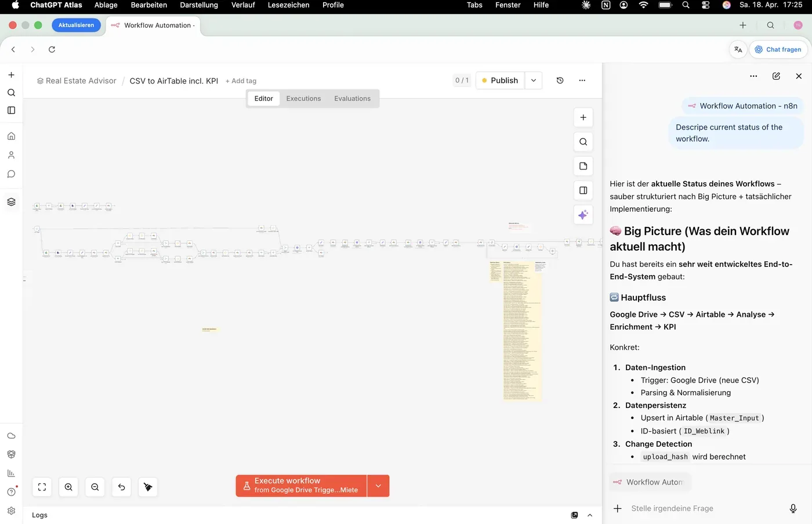Open the AI assistant sparkle button
The image size is (812, 524).
[x=583, y=215]
